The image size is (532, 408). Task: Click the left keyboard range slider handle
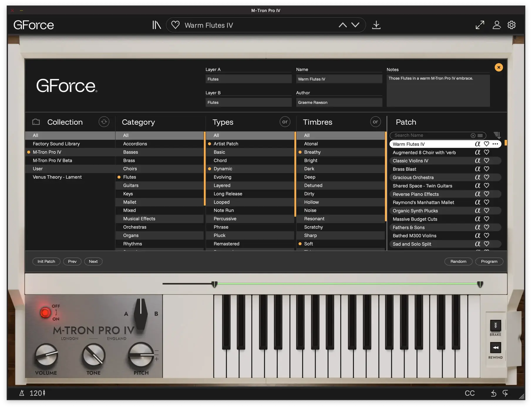tap(215, 284)
